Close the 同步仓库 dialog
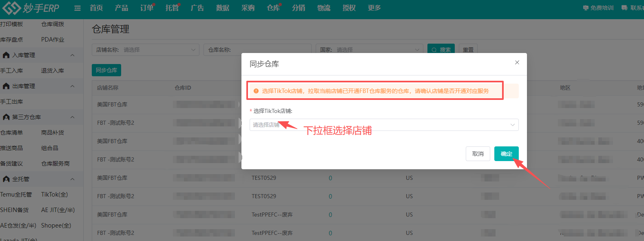This screenshot has width=644, height=241. tap(517, 62)
